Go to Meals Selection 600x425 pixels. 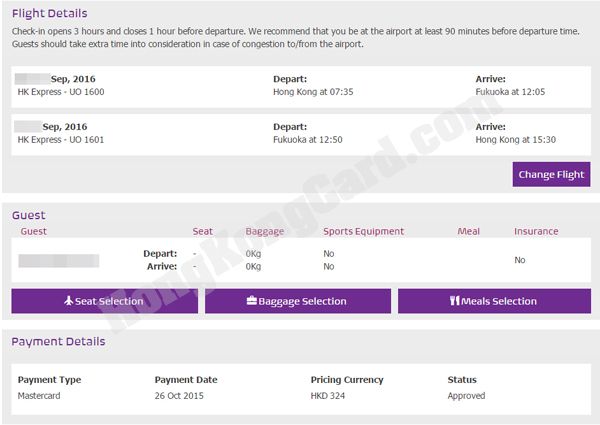click(x=493, y=301)
